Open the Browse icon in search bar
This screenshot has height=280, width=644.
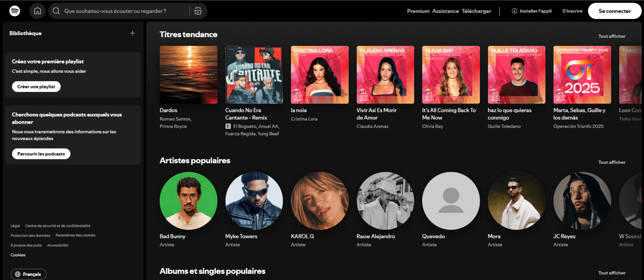pos(198,11)
